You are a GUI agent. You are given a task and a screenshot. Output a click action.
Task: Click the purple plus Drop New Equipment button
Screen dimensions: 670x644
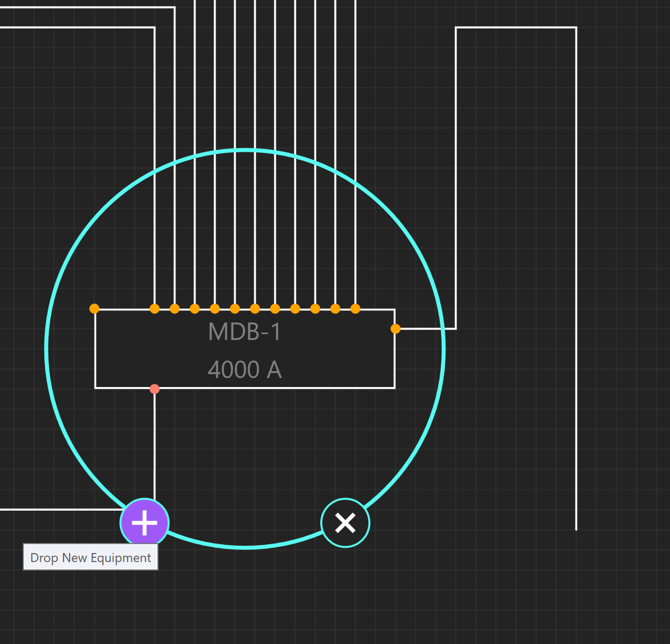[144, 523]
